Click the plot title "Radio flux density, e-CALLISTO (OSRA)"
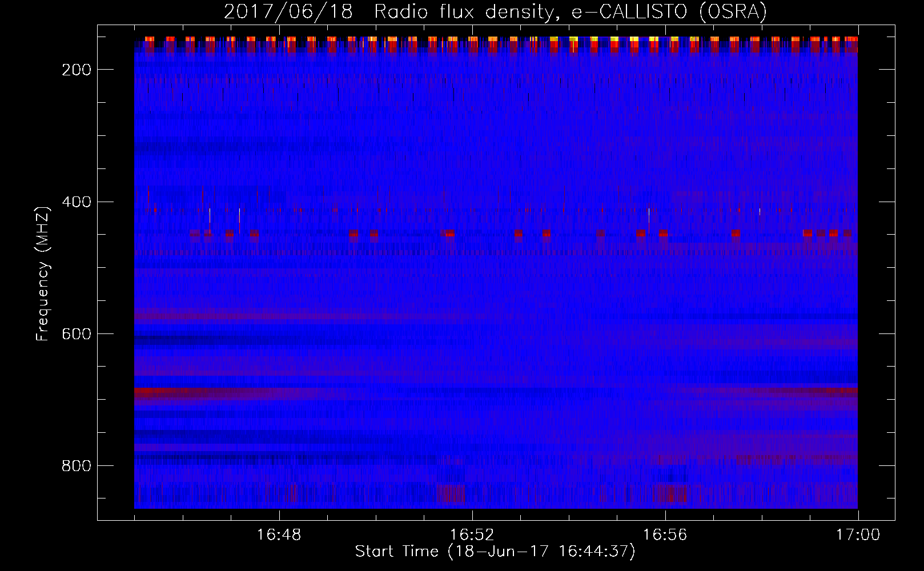This screenshot has width=924, height=571. [571, 11]
